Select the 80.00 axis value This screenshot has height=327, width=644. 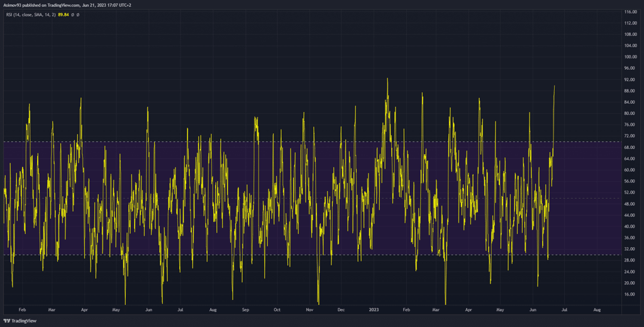[x=630, y=113]
